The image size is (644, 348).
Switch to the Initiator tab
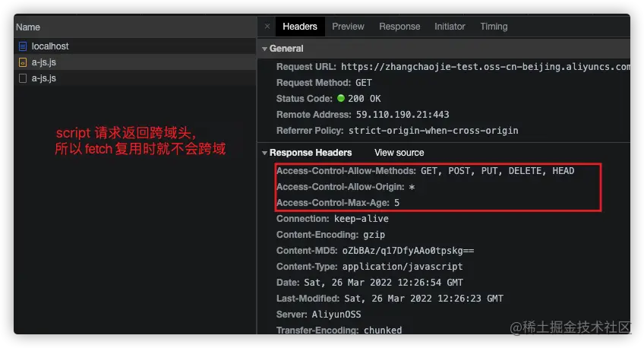click(450, 27)
